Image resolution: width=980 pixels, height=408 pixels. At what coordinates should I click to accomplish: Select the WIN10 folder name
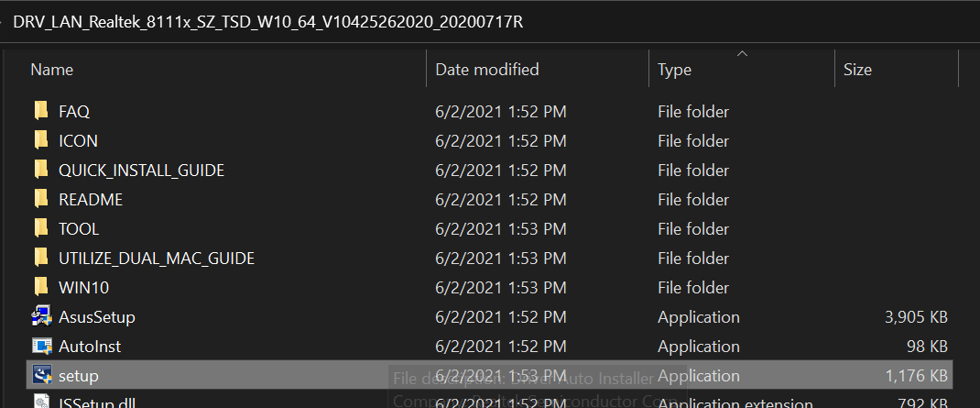(x=83, y=288)
